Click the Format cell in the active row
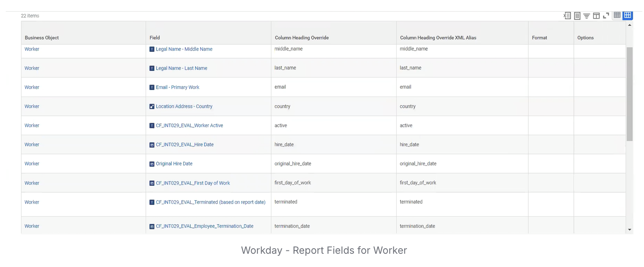644x267 pixels. pyautogui.click(x=550, y=126)
